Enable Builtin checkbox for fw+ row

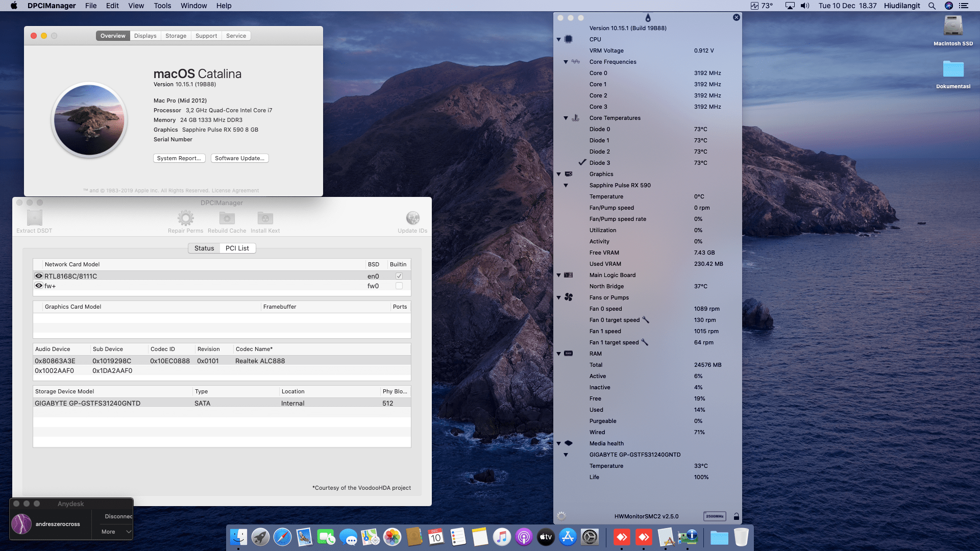[399, 286]
